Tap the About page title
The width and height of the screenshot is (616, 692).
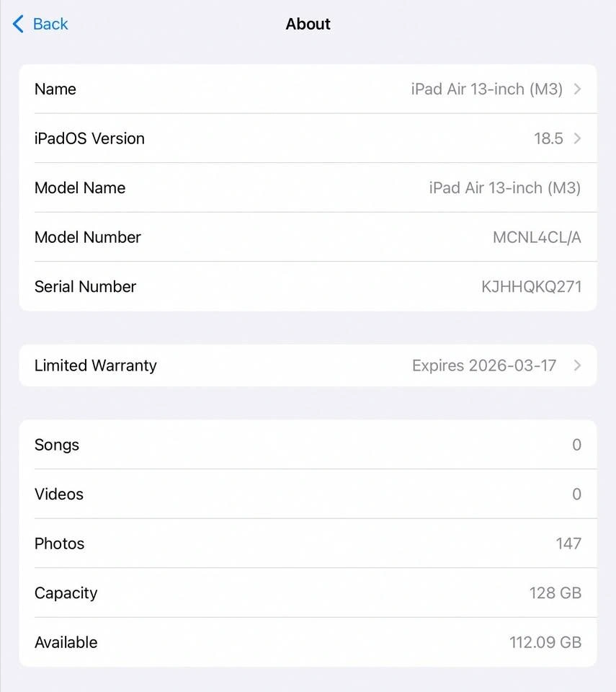[x=308, y=24]
